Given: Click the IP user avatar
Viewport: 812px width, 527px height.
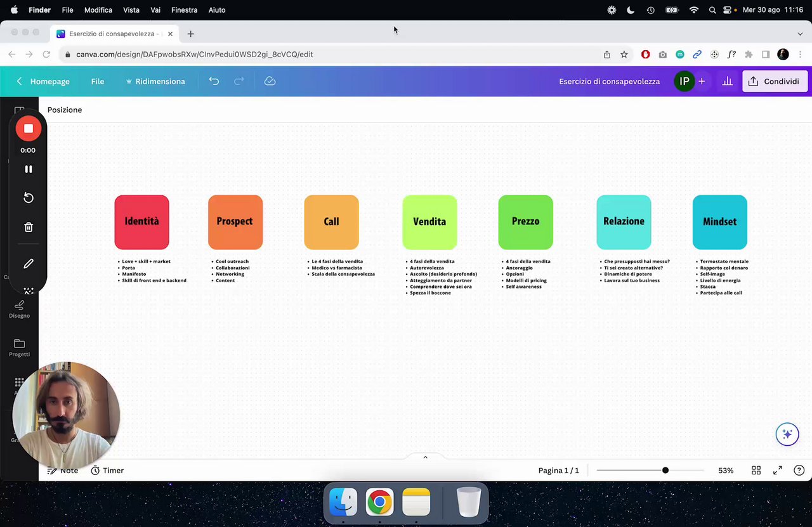Looking at the screenshot, I should click(x=684, y=81).
